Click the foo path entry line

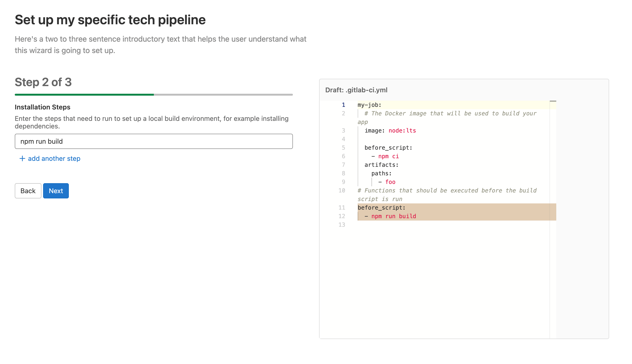tap(390, 182)
